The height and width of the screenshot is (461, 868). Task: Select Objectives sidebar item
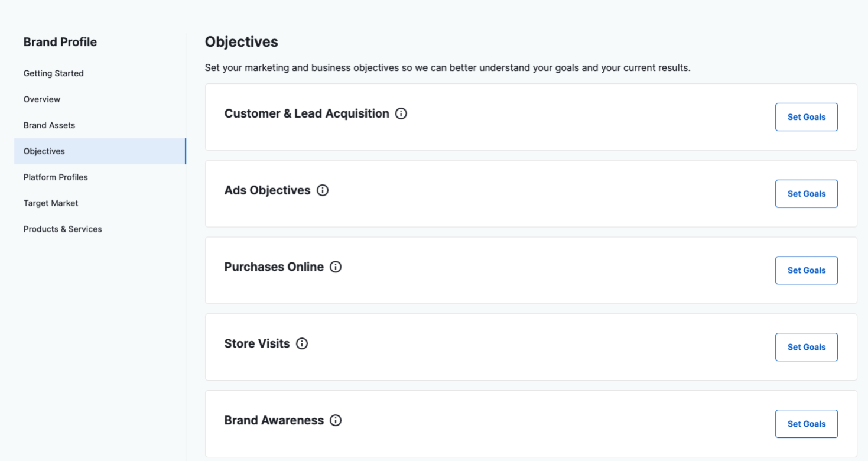[44, 151]
